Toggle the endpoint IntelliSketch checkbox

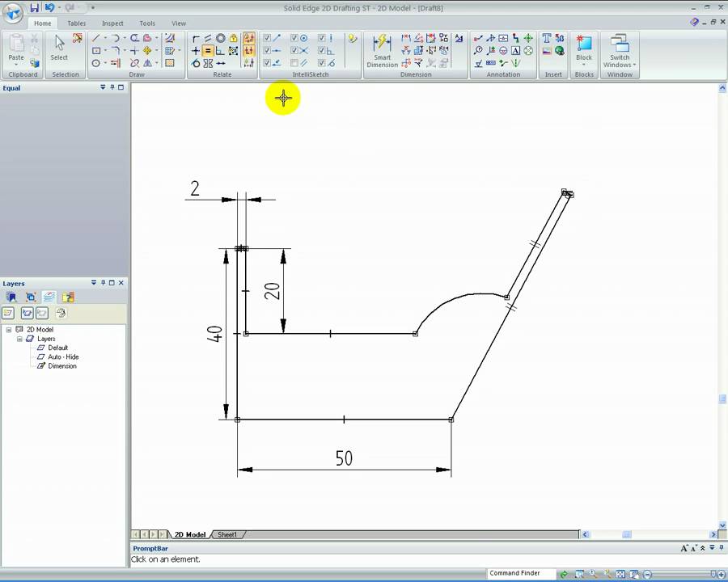coord(266,38)
